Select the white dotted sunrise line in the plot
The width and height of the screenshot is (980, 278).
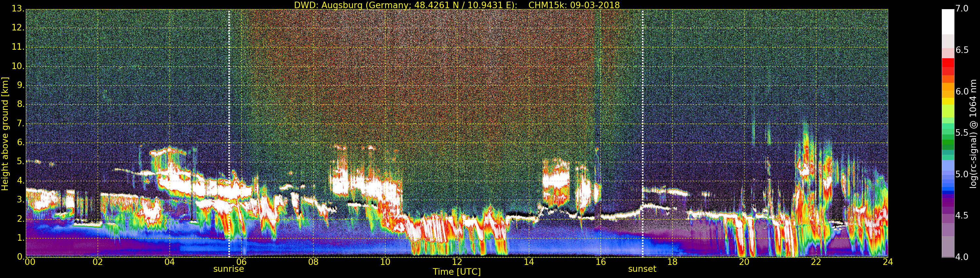229,133
